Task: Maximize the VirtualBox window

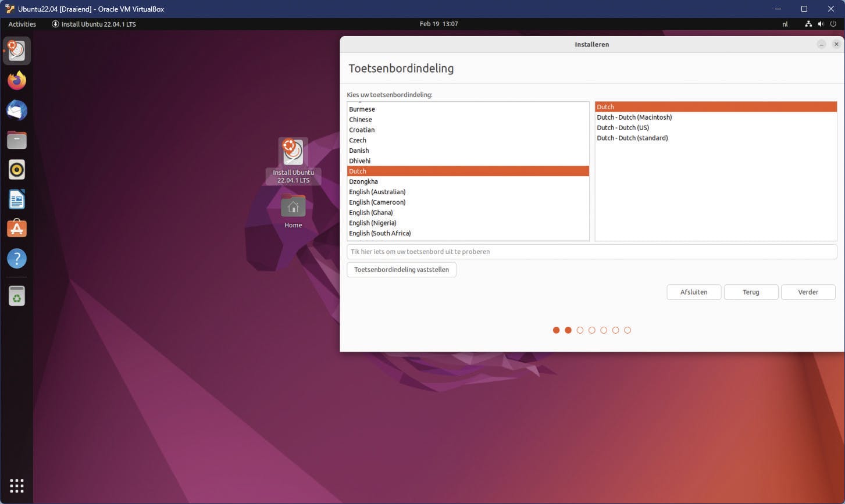Action: [804, 9]
